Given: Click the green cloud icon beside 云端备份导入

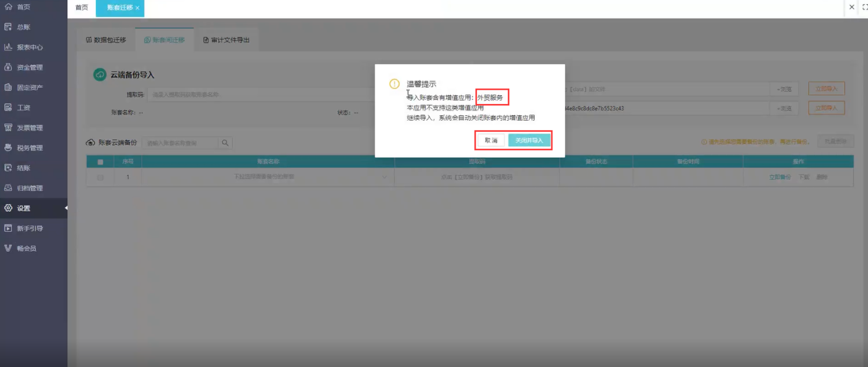Looking at the screenshot, I should click(99, 74).
